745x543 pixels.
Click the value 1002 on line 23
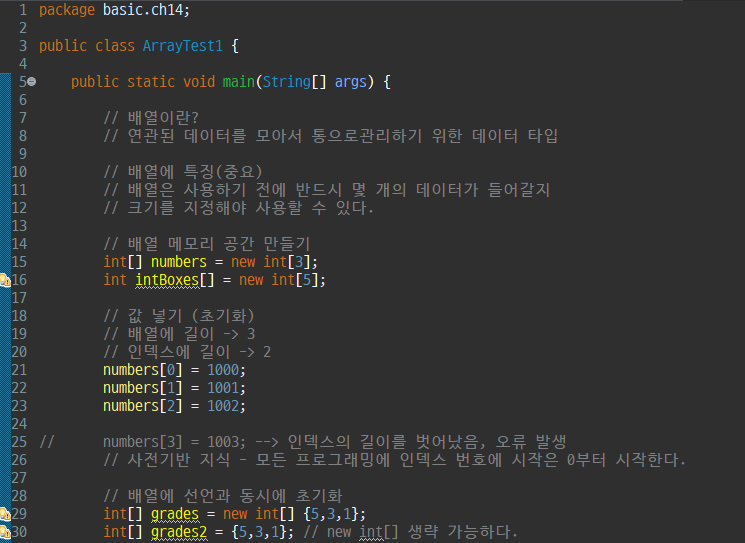point(223,406)
